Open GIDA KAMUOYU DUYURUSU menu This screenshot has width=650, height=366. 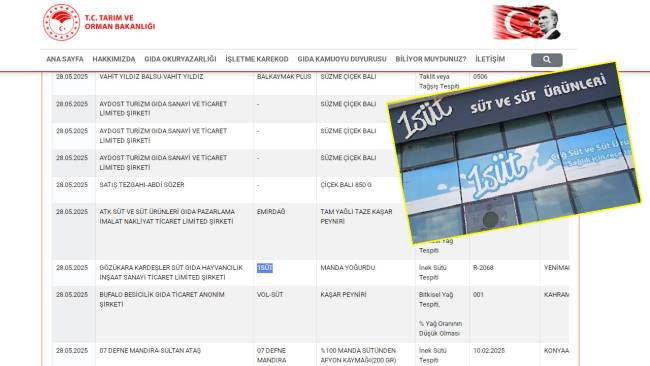pos(342,59)
